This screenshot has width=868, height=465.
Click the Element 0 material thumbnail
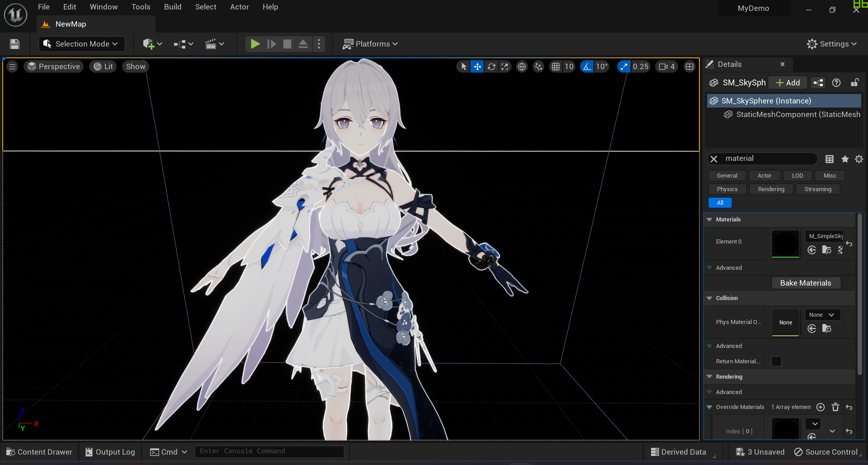(x=786, y=244)
